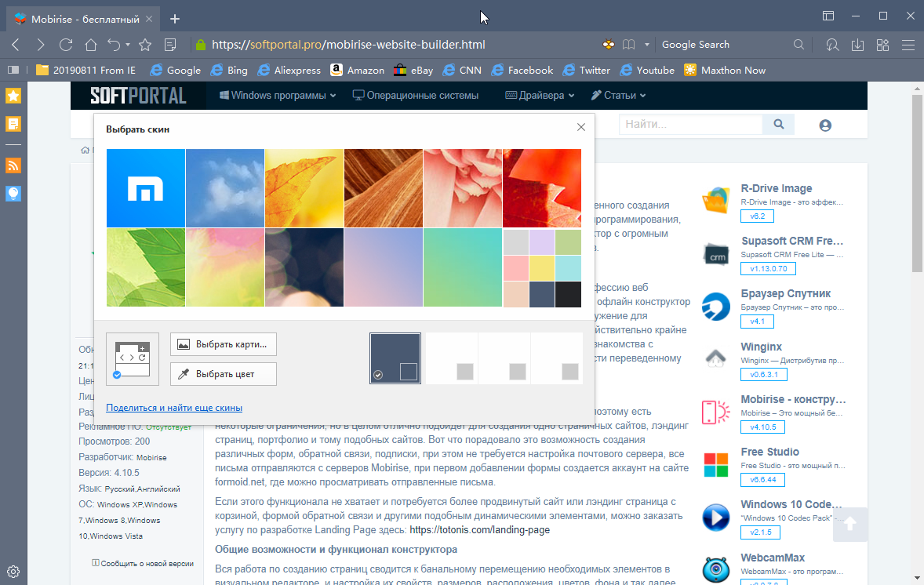This screenshot has width=924, height=585.
Task: Click the Google Search input box
Action: [725, 45]
